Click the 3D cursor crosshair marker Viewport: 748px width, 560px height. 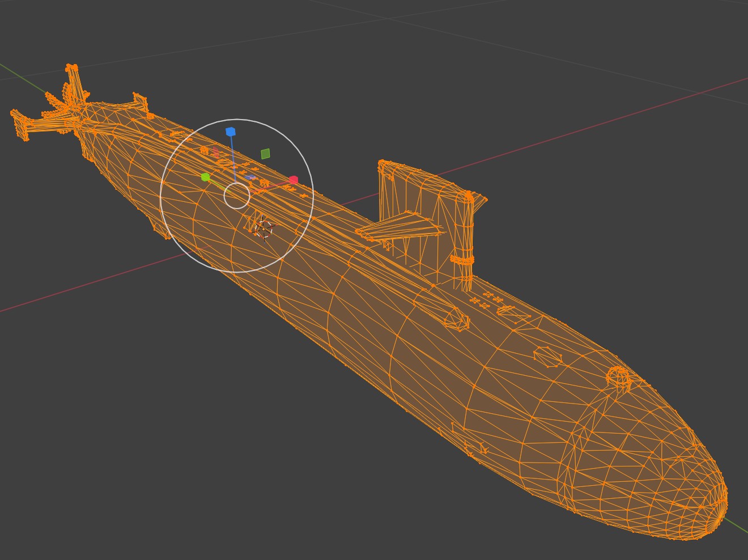click(x=263, y=228)
